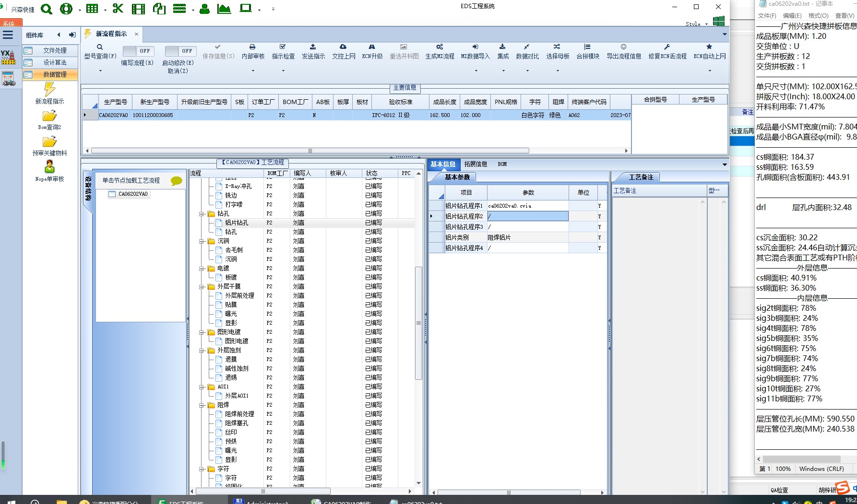The height and width of the screenshot is (504, 857).
Task: Switch to 拓展信息 tab
Action: pyautogui.click(x=476, y=164)
